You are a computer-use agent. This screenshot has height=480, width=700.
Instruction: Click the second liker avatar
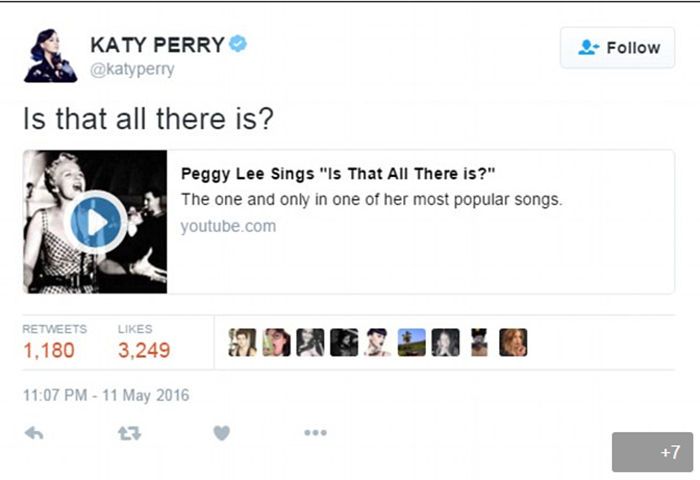[x=276, y=343]
